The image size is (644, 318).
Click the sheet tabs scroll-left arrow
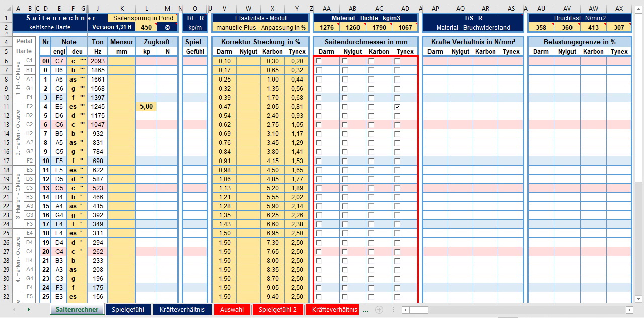(14, 310)
